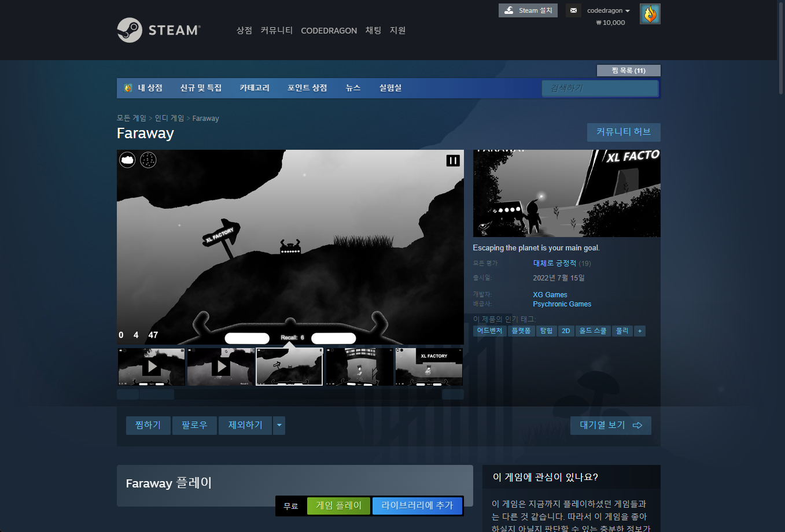
Task: Open the 커뮤니티 menu
Action: [x=277, y=30]
